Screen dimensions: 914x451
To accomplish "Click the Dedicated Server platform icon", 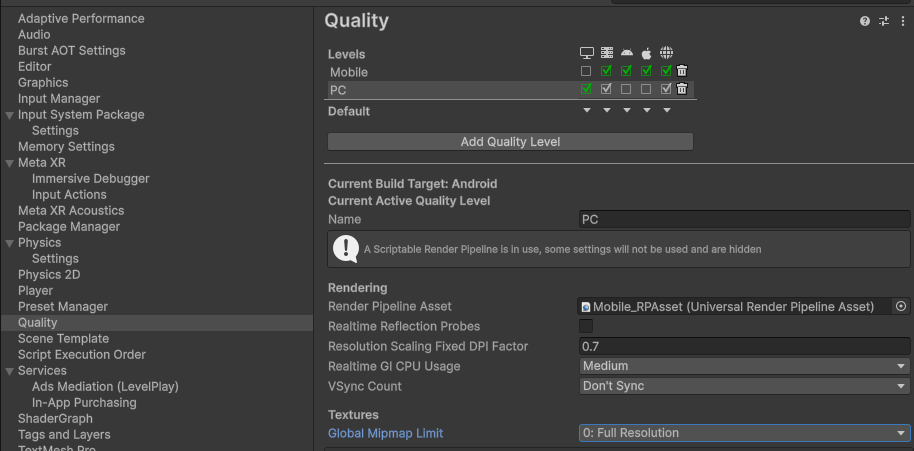I will [x=607, y=53].
